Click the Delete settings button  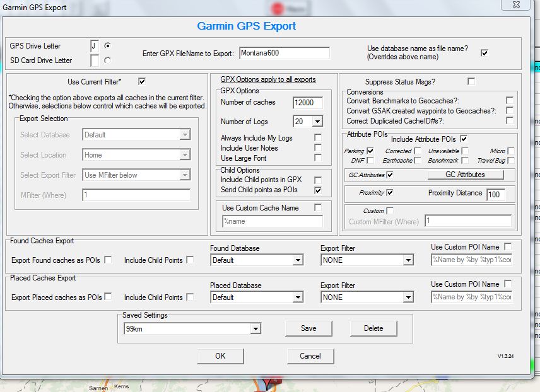[373, 328]
